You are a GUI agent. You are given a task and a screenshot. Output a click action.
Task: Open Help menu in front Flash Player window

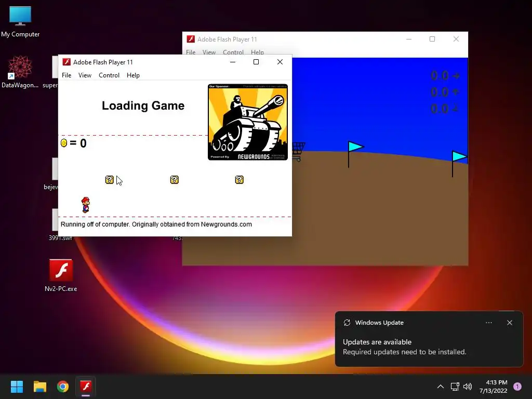pos(133,75)
